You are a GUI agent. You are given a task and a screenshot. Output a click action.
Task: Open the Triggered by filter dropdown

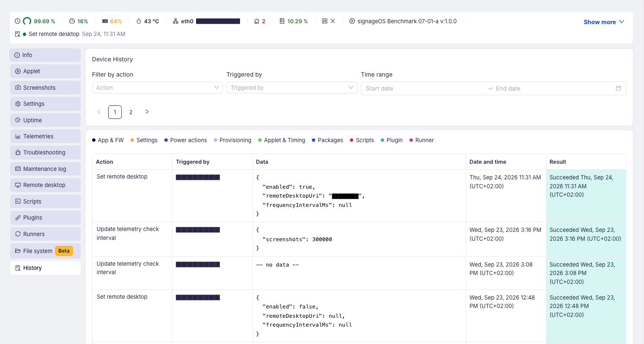(x=292, y=88)
